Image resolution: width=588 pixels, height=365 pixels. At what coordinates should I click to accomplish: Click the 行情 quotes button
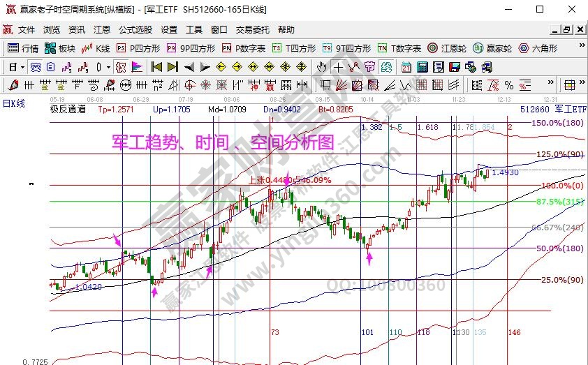(x=23, y=48)
